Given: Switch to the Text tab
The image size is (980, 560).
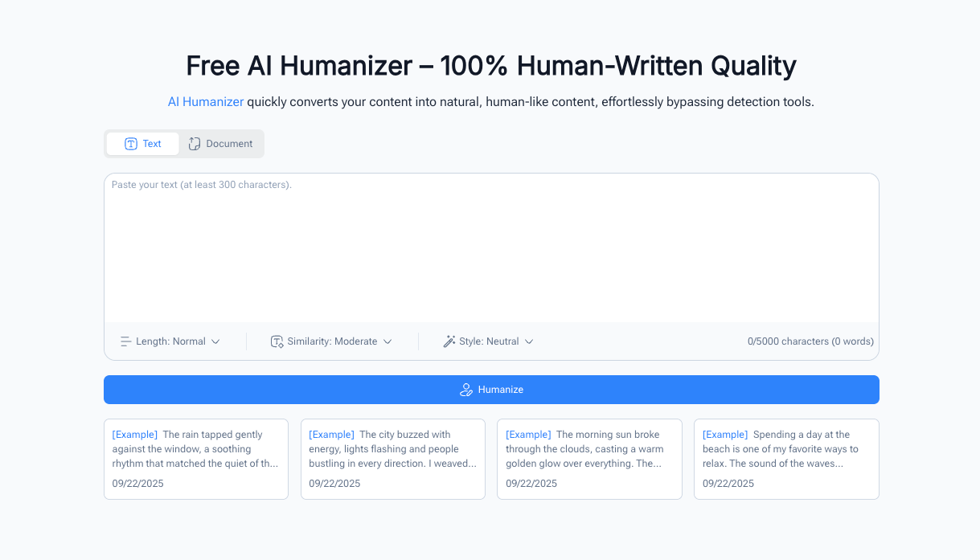Looking at the screenshot, I should pos(143,144).
